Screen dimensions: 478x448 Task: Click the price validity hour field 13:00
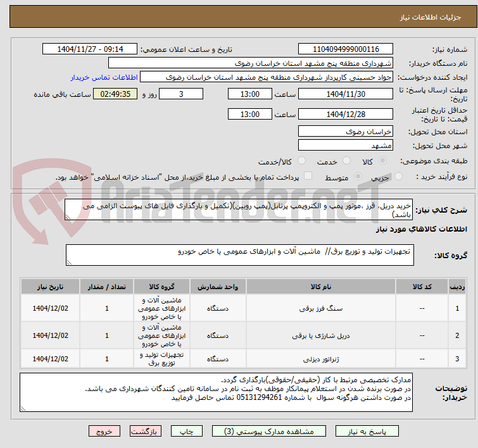(250, 114)
